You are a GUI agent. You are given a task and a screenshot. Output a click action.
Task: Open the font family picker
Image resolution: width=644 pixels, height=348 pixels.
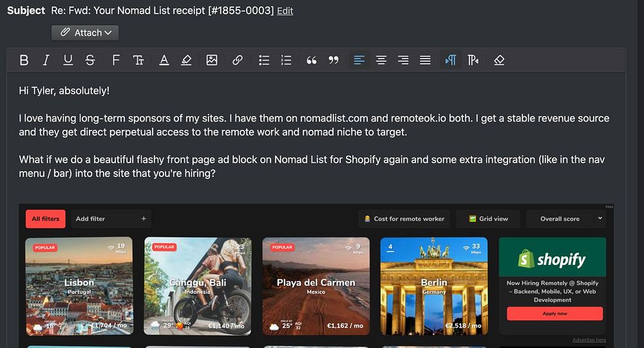click(x=116, y=60)
